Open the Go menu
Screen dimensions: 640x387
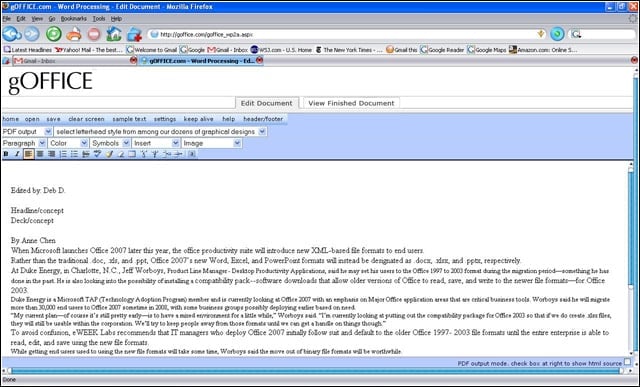[52, 18]
